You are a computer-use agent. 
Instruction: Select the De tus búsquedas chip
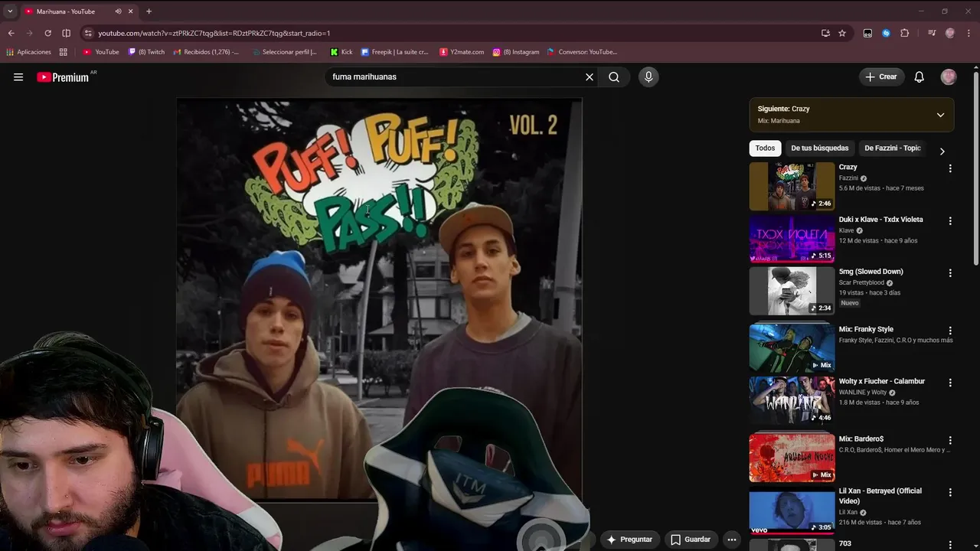[819, 148]
